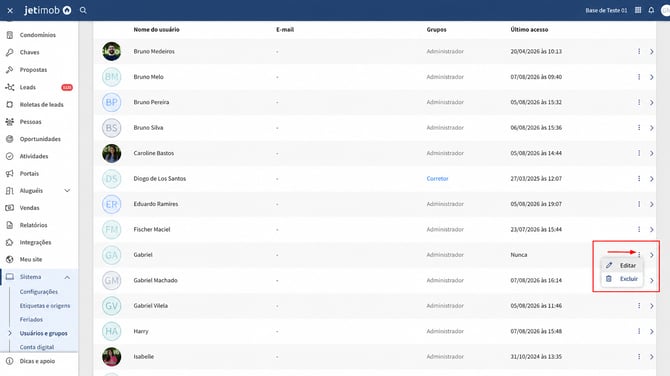
Task: Open options menu for Caroline Bastos
Action: point(639,153)
